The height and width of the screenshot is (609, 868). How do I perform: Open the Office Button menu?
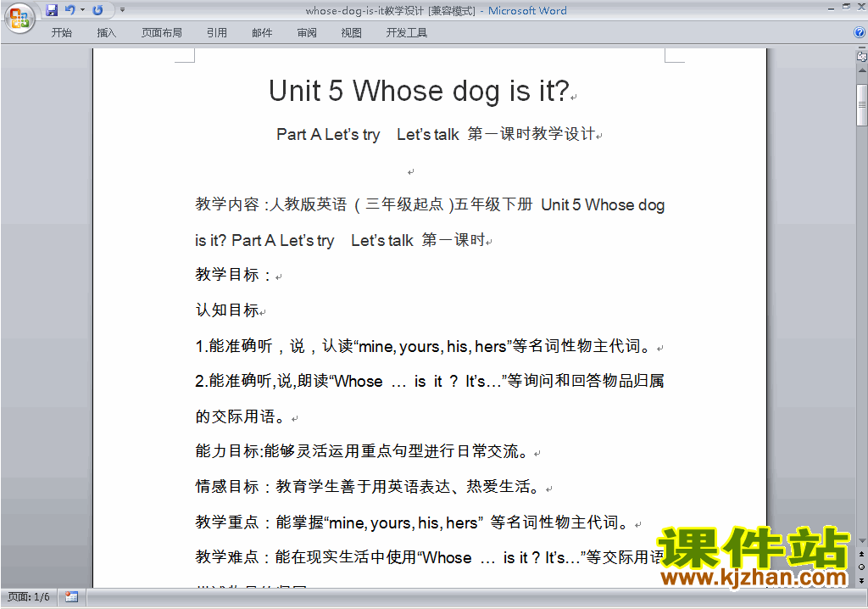[20, 18]
